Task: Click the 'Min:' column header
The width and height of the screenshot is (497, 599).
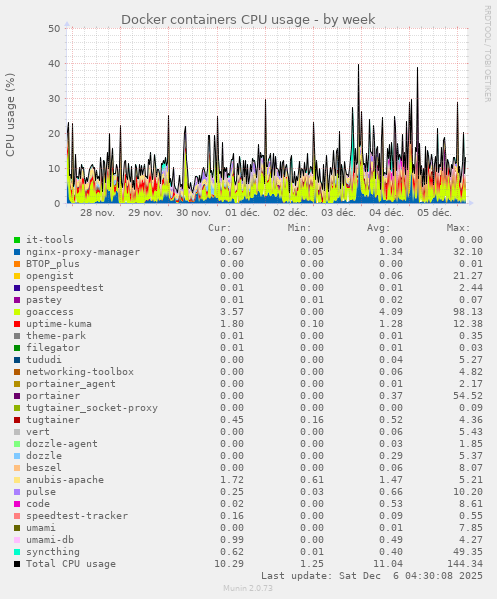Action: point(299,228)
